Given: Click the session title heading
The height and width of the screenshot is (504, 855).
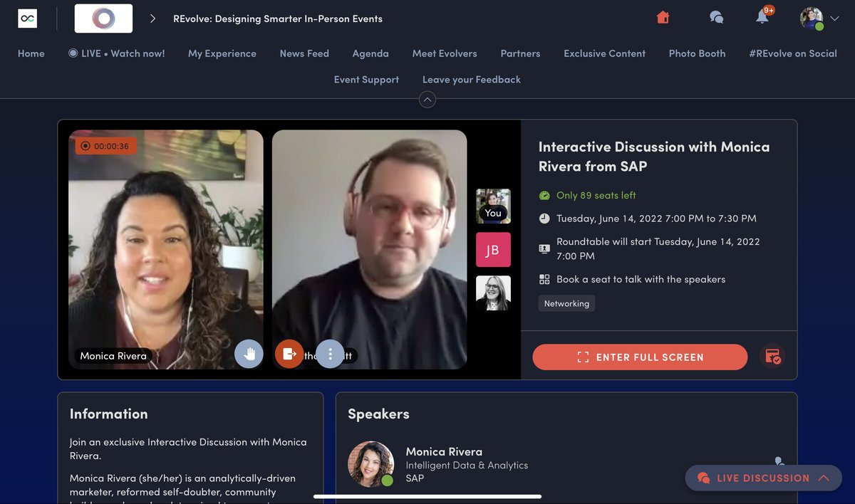Looking at the screenshot, I should coord(654,157).
